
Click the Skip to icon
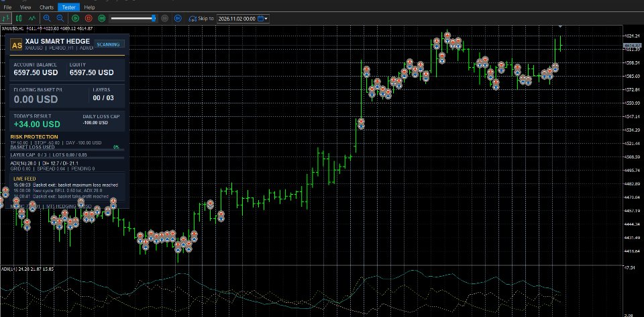tap(193, 19)
